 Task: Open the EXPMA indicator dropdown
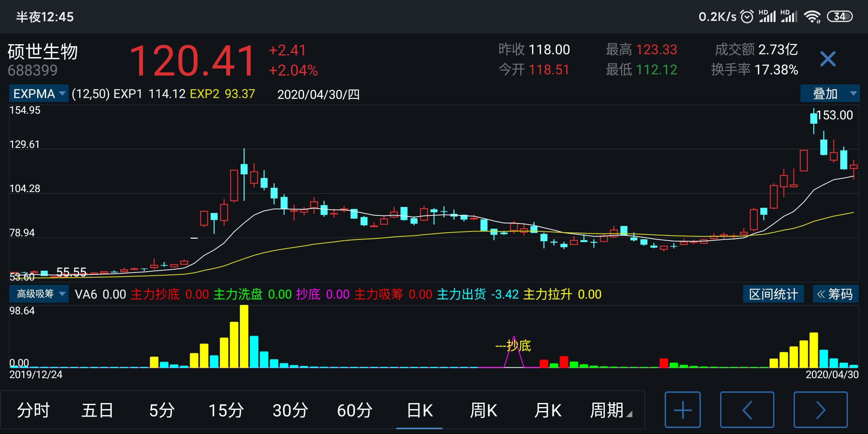click(39, 94)
